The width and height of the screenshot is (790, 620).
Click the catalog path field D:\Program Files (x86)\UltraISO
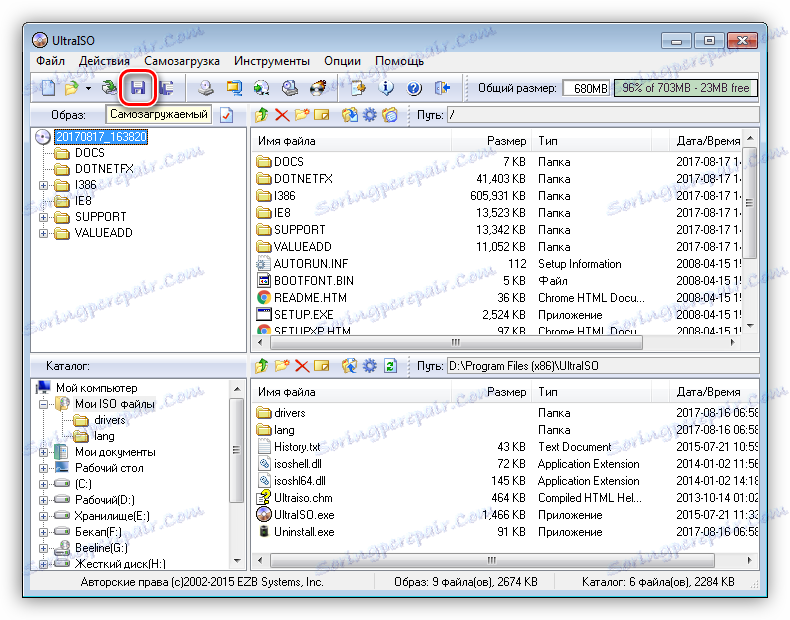pos(603,366)
